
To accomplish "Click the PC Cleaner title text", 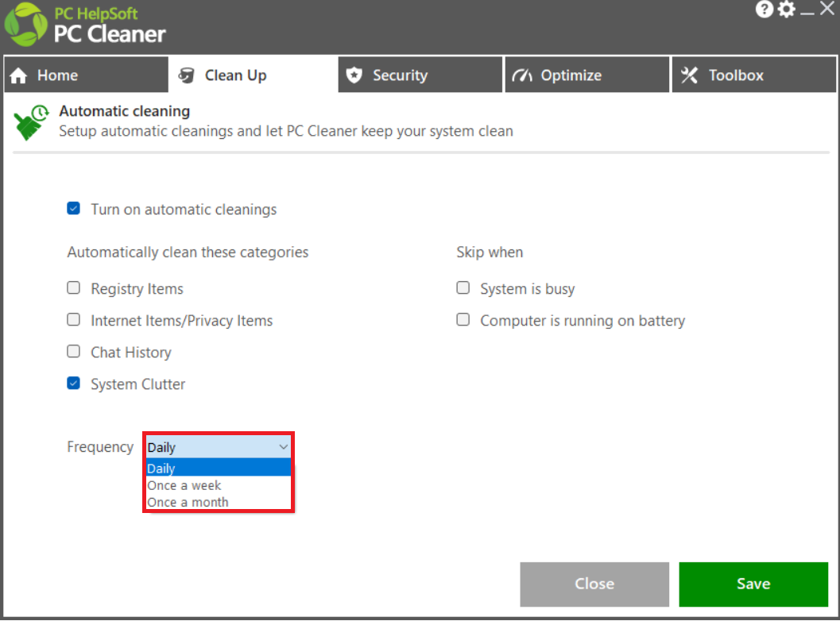I will 110,34.
